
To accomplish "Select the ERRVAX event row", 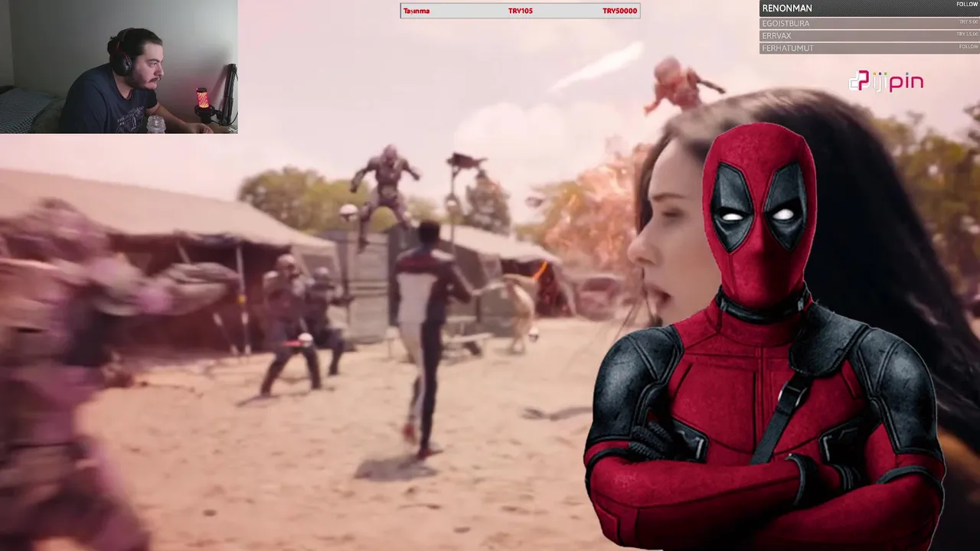I will coord(869,35).
